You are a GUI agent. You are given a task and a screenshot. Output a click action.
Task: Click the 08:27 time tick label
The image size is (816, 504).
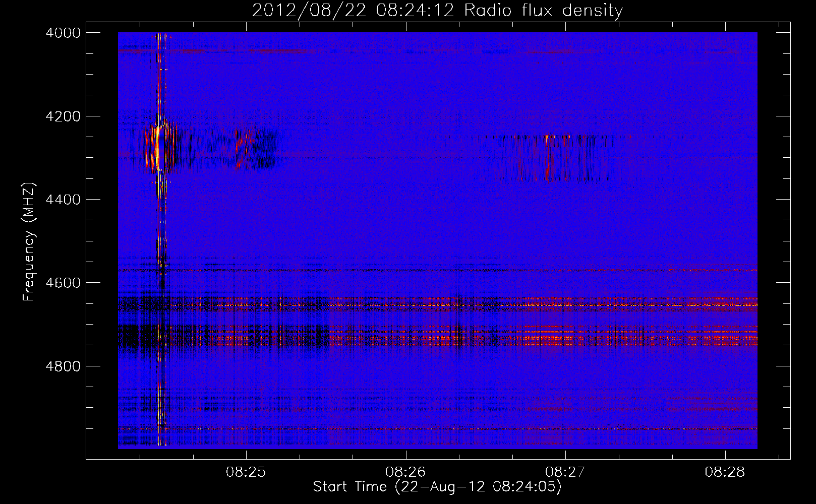click(565, 472)
